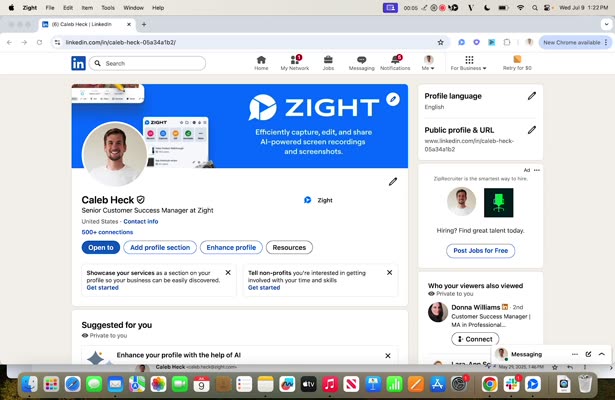The image size is (615, 400).
Task: Click Post Jobs for Free button
Action: click(480, 251)
